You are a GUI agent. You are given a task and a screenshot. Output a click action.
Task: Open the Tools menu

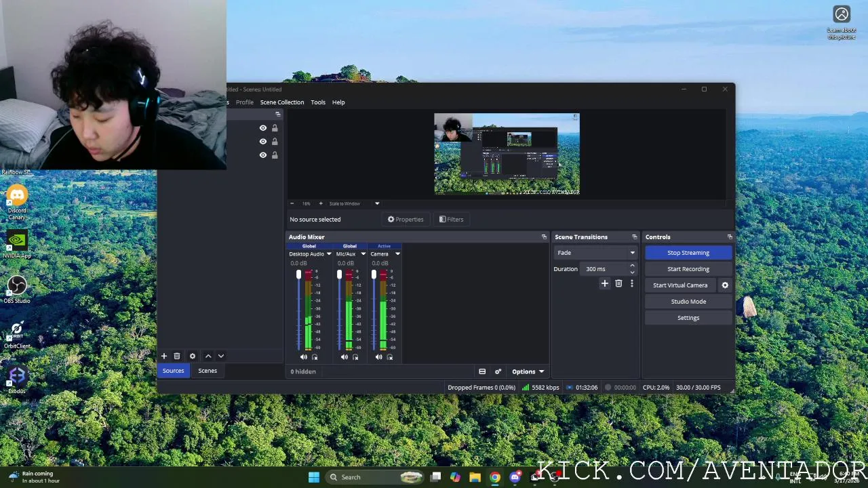click(318, 102)
